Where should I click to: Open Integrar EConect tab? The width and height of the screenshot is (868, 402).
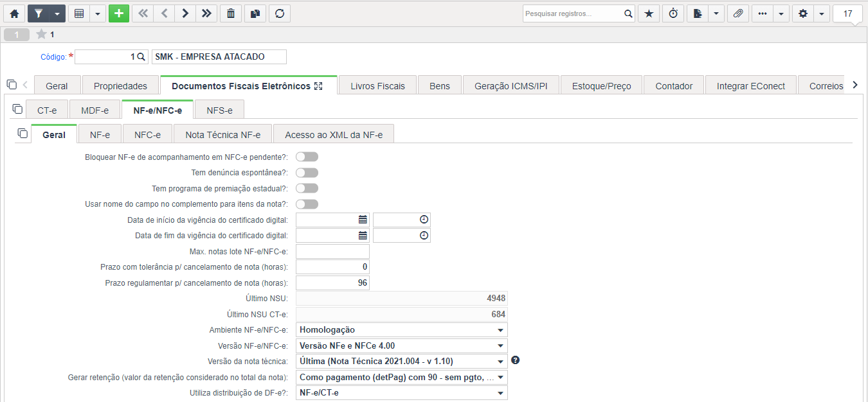click(x=751, y=85)
